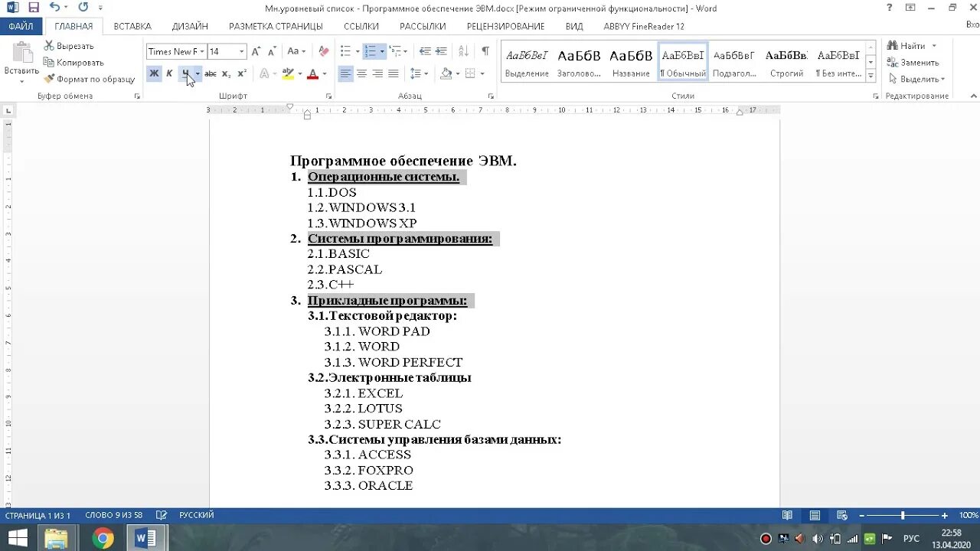Increase font size with grow-font icon
The height and width of the screenshot is (551, 980).
[256, 51]
